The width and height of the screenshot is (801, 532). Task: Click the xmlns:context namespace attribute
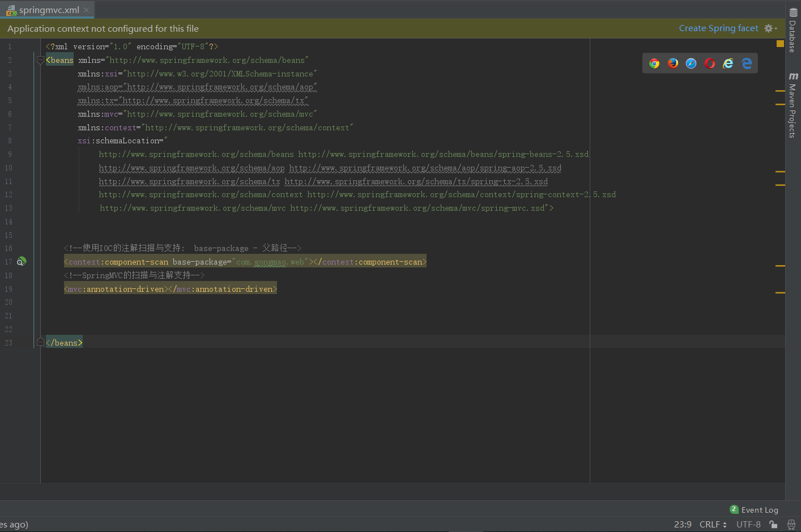[215, 127]
